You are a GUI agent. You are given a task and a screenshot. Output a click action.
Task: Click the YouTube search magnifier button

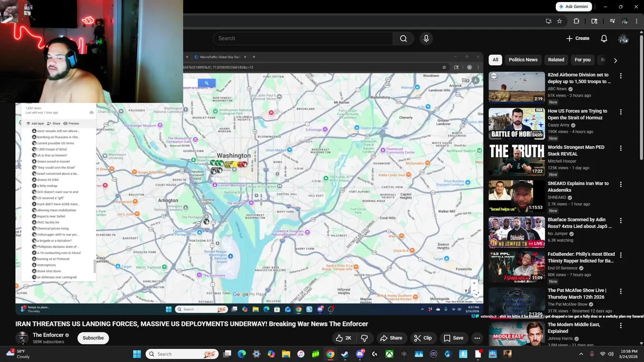click(403, 38)
